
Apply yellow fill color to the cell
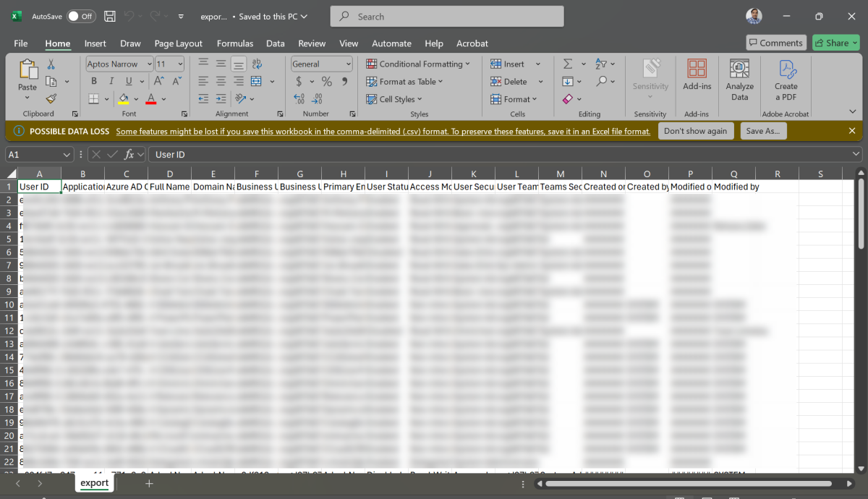tap(124, 99)
